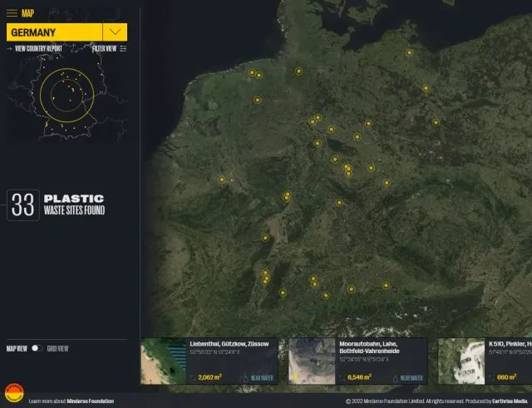This screenshot has width=532, height=408.
Task: Expand the country dropdown chevron arrow
Action: point(115,32)
